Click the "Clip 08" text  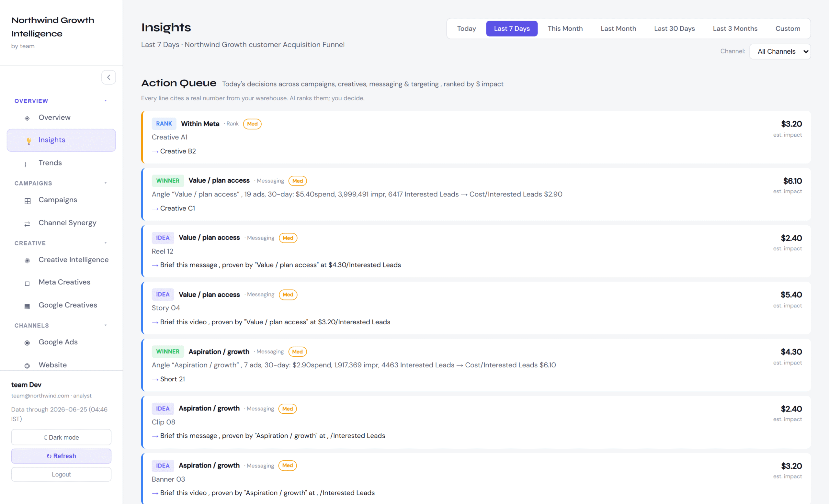pos(164,422)
